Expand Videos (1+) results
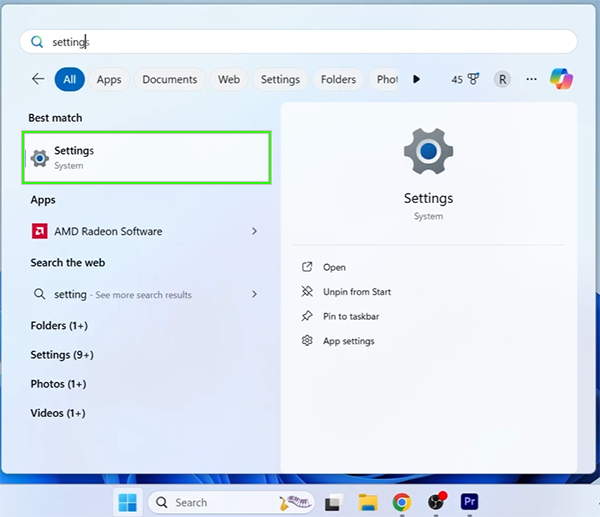600x517 pixels. [58, 413]
